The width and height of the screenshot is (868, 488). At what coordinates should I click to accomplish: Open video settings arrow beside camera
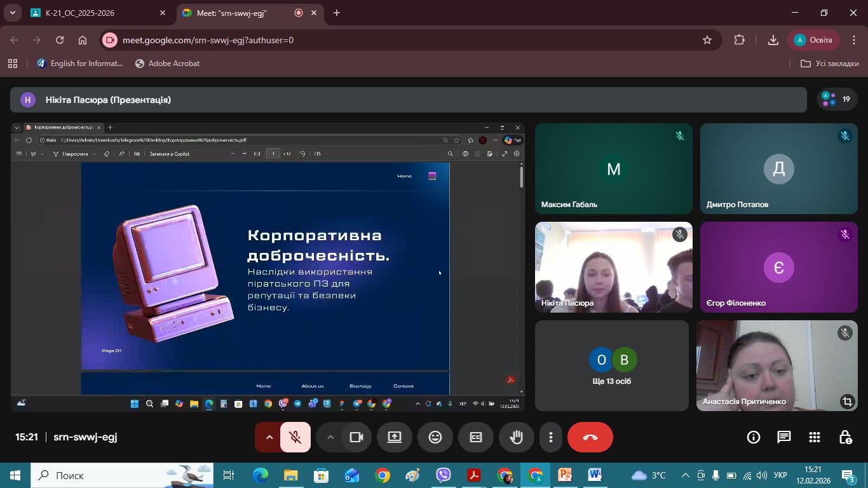coord(330,437)
